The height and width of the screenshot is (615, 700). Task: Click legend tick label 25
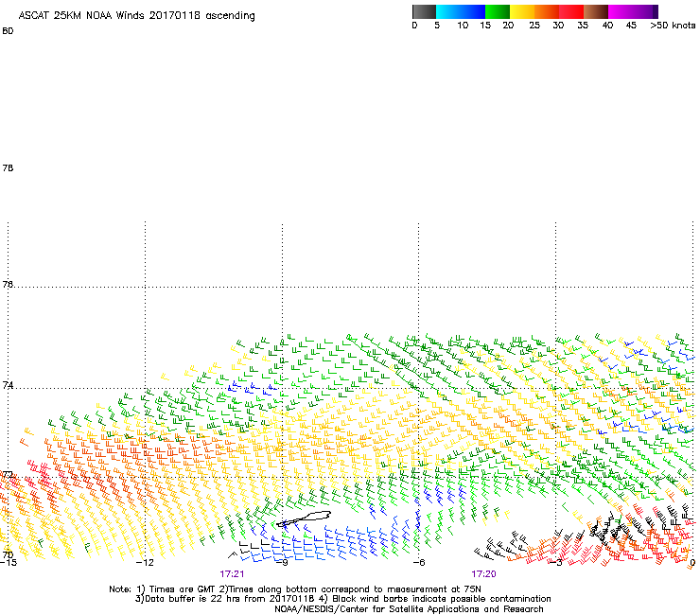tap(534, 26)
